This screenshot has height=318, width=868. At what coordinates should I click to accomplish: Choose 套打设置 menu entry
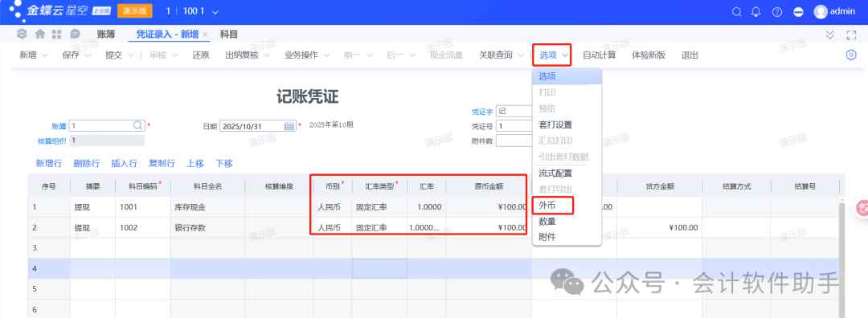[x=555, y=124]
